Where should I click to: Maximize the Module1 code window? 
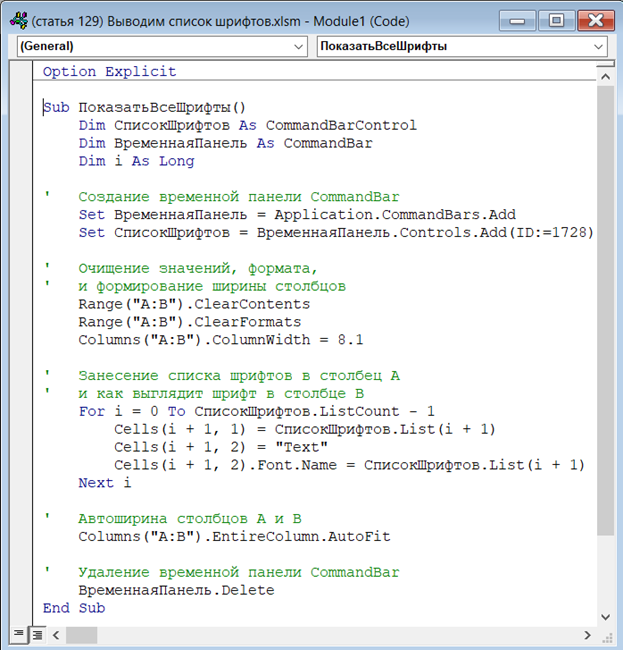click(556, 21)
